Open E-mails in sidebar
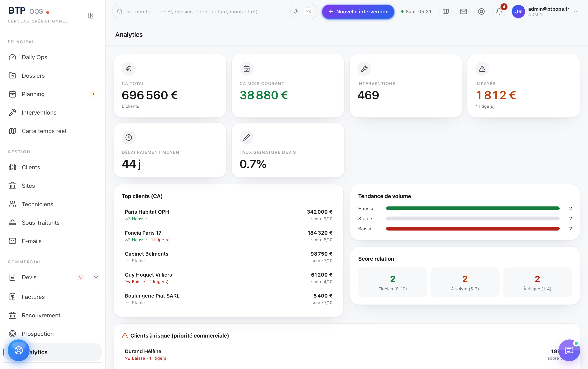The width and height of the screenshot is (588, 369). coord(53,241)
